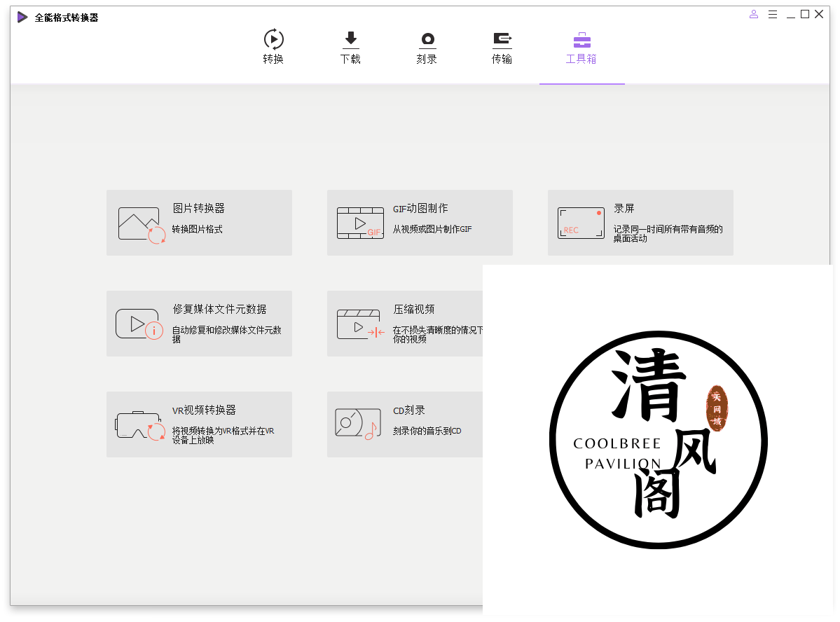Click the app logo in title bar

[x=22, y=17]
